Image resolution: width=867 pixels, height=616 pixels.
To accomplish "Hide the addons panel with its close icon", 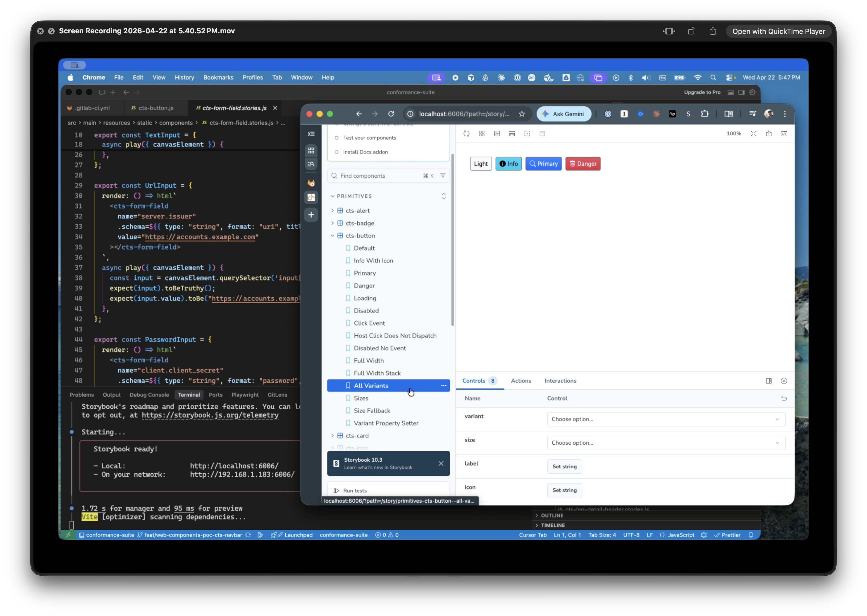I will [784, 381].
